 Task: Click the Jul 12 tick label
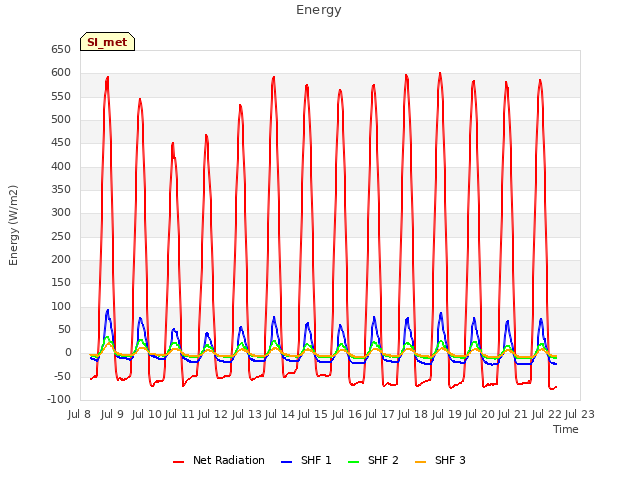tap(213, 414)
